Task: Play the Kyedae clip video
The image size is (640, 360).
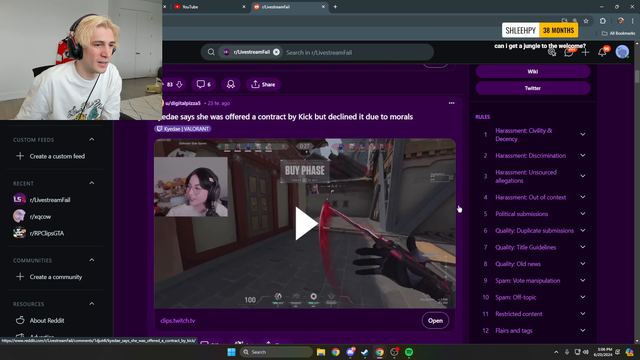Action: coord(305,223)
